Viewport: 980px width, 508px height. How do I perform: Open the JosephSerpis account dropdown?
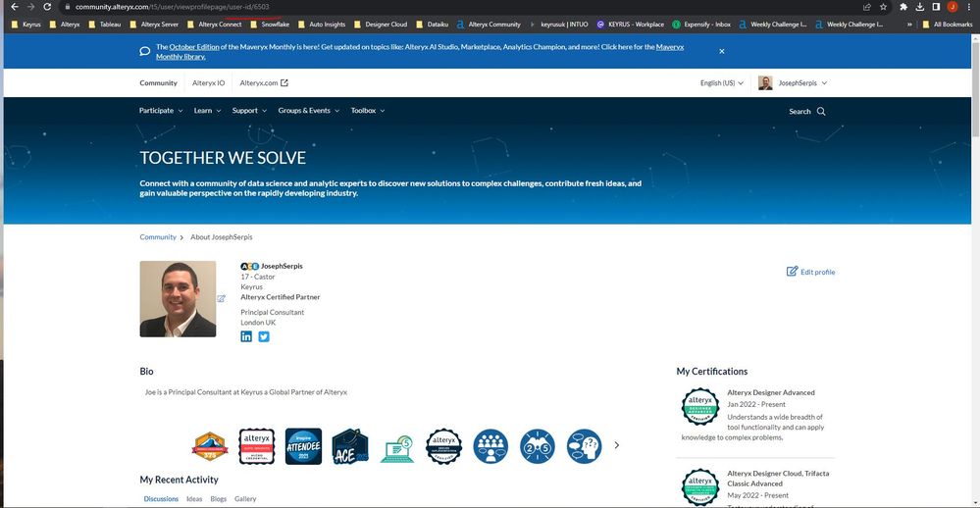(x=793, y=83)
